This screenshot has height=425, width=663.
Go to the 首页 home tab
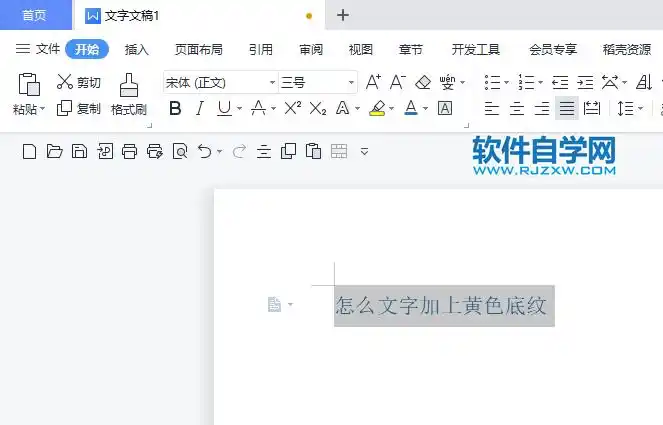[x=35, y=15]
